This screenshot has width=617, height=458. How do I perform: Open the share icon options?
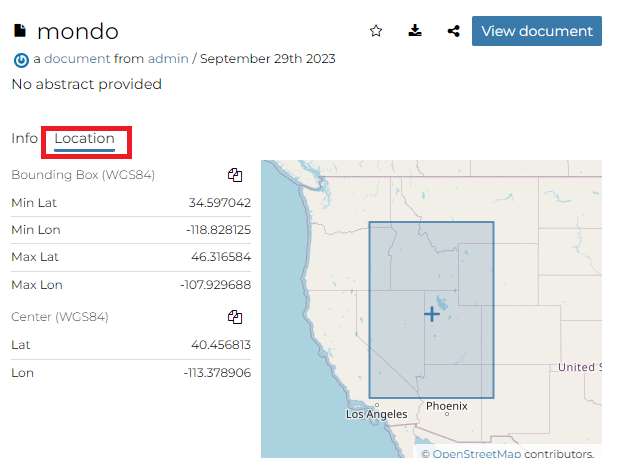tap(454, 31)
